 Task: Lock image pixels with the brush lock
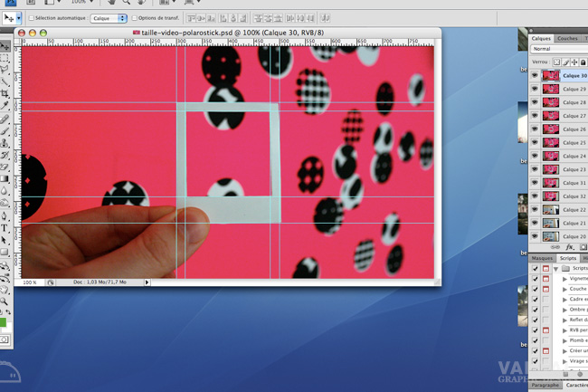(565, 62)
